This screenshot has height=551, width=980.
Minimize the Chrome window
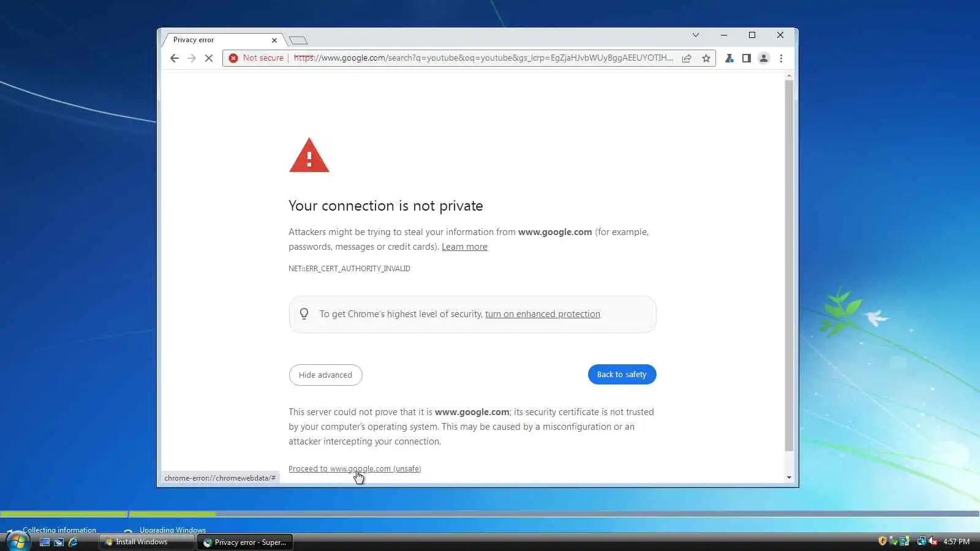[724, 35]
